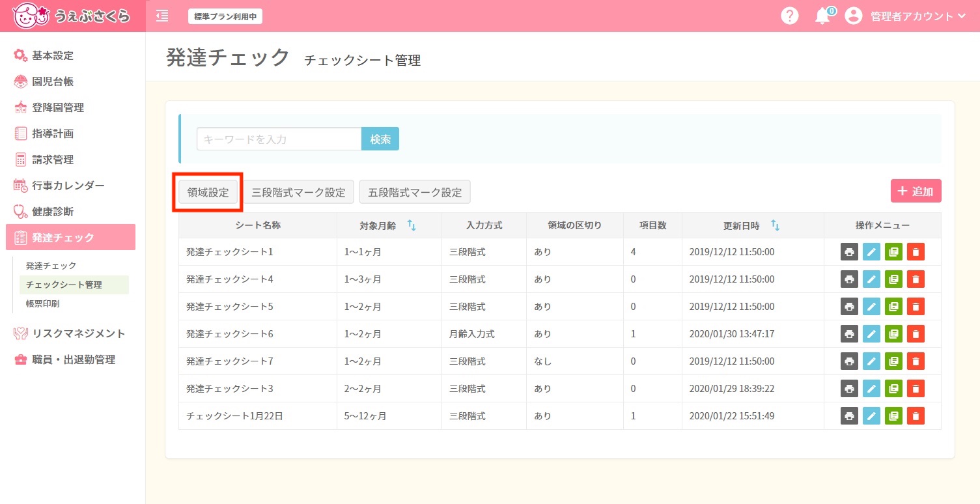Click 2020/01/30 13:47:17 timestamp
This screenshot has height=504, width=980.
[732, 334]
